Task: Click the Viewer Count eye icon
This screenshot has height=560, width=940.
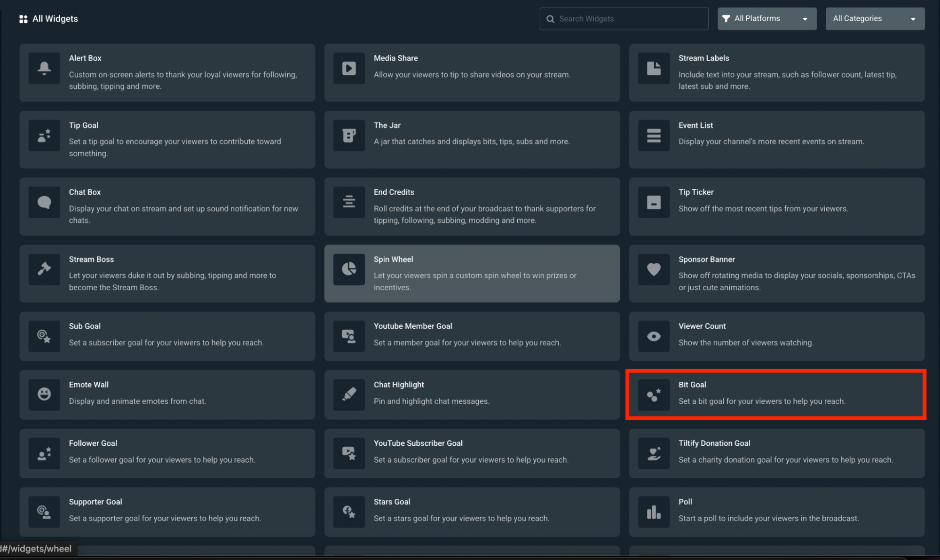Action: coord(653,336)
